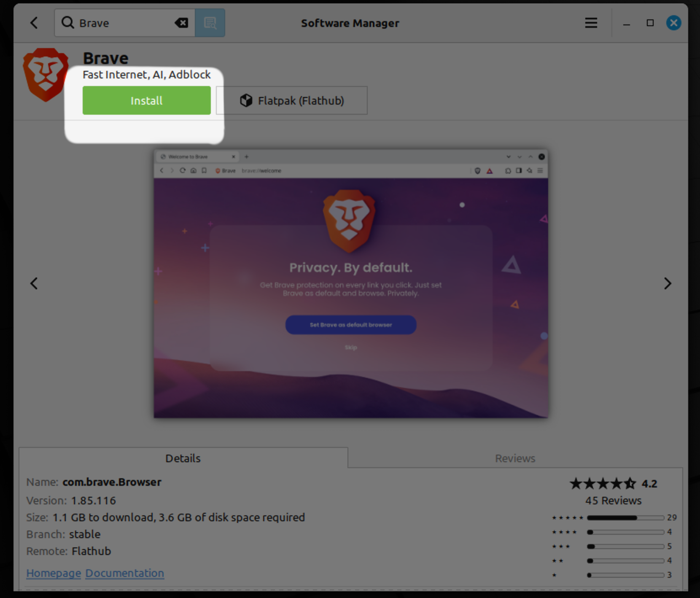Screen dimensions: 700x598
Task: Click the average rating value "4.2"
Action: coord(649,484)
